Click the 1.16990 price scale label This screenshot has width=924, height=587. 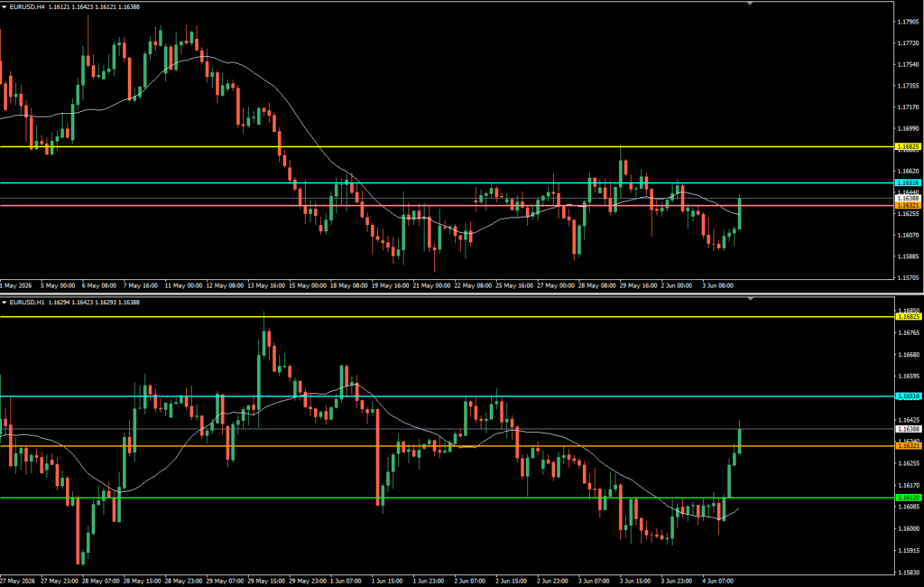(x=908, y=128)
